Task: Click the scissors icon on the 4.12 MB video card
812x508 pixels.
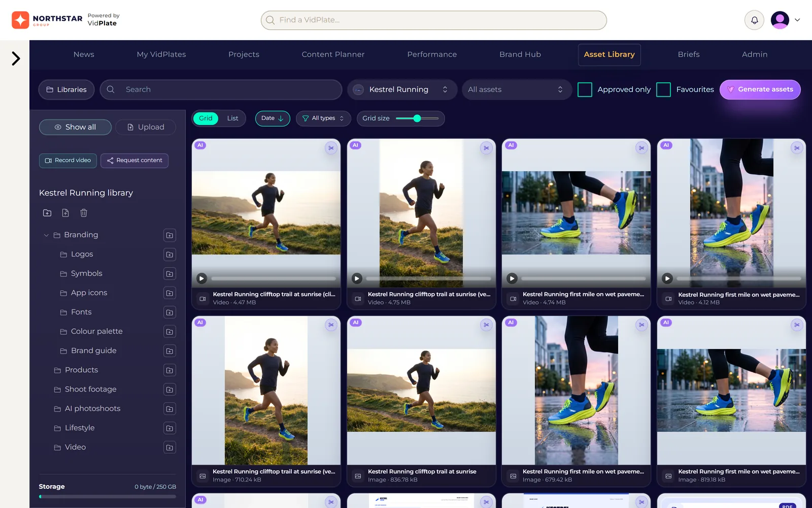Action: click(797, 148)
